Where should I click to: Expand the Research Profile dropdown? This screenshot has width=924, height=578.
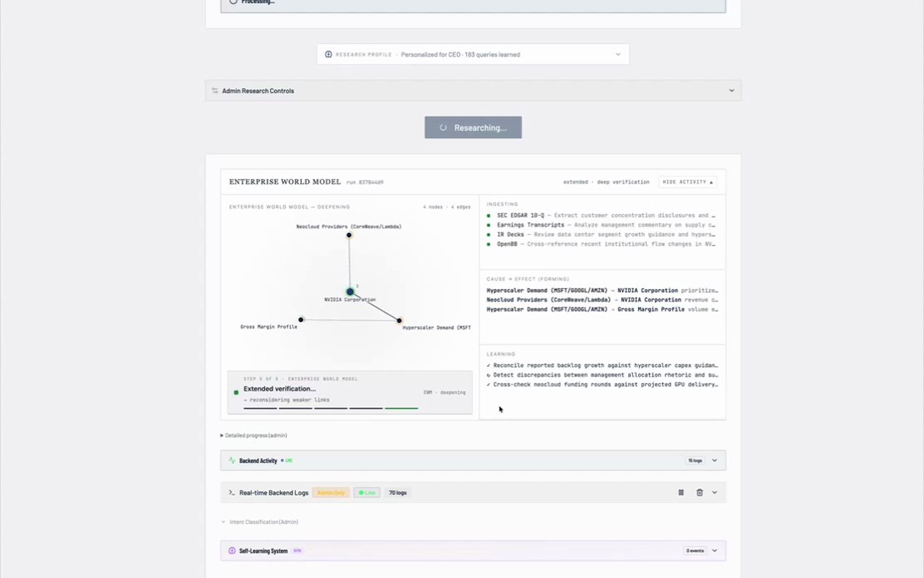[618, 54]
